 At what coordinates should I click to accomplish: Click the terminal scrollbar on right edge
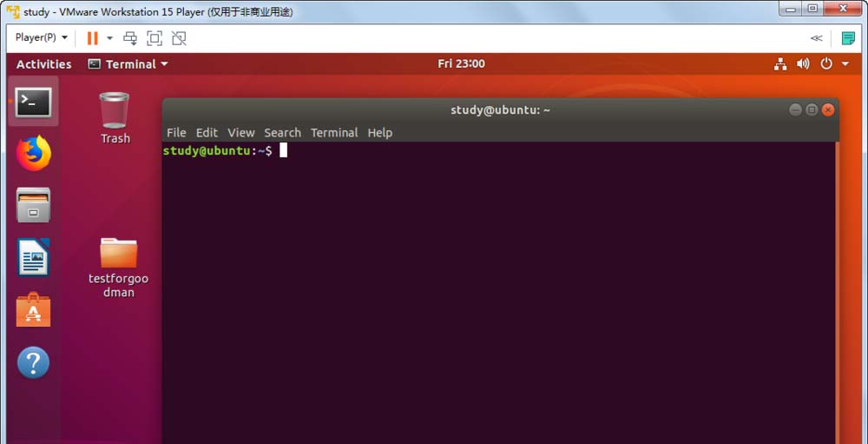836,292
